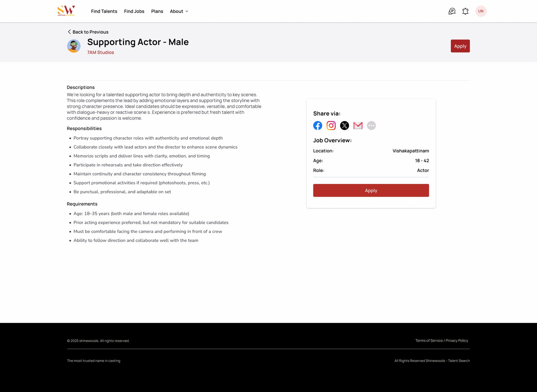Screen dimensions: 537x392
Task: Click the 7AM Studios profile picture
Action: click(x=74, y=46)
